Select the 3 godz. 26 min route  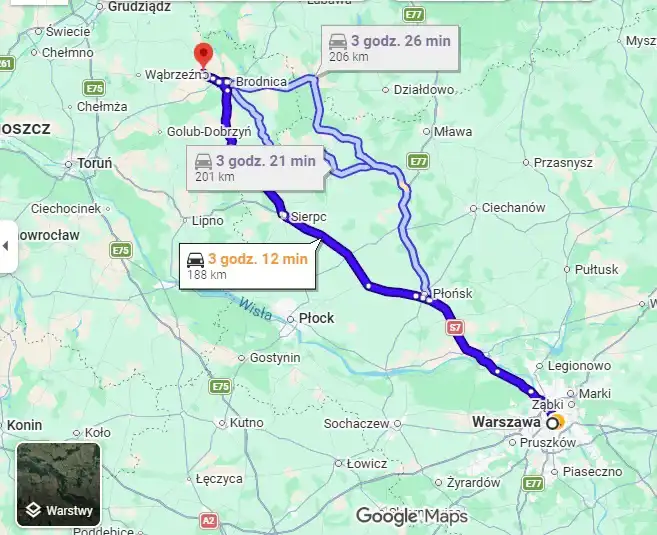click(x=390, y=48)
